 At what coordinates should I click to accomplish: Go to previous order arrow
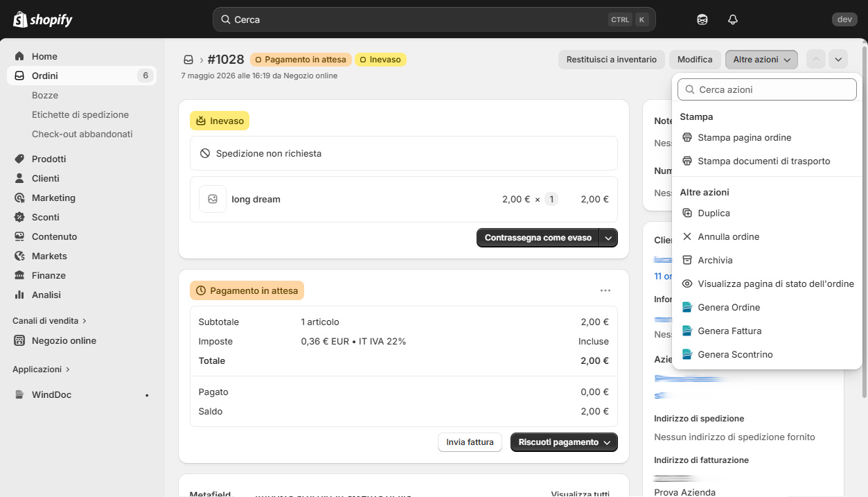click(816, 60)
